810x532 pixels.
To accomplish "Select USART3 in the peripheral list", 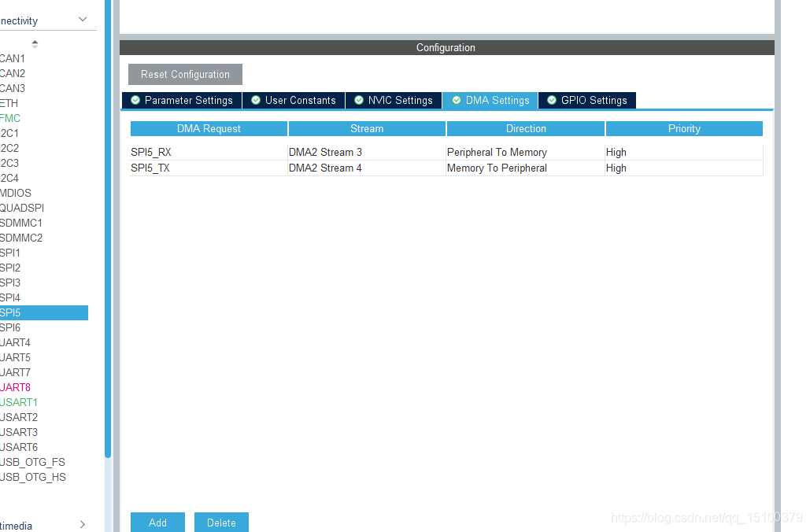I will (19, 433).
